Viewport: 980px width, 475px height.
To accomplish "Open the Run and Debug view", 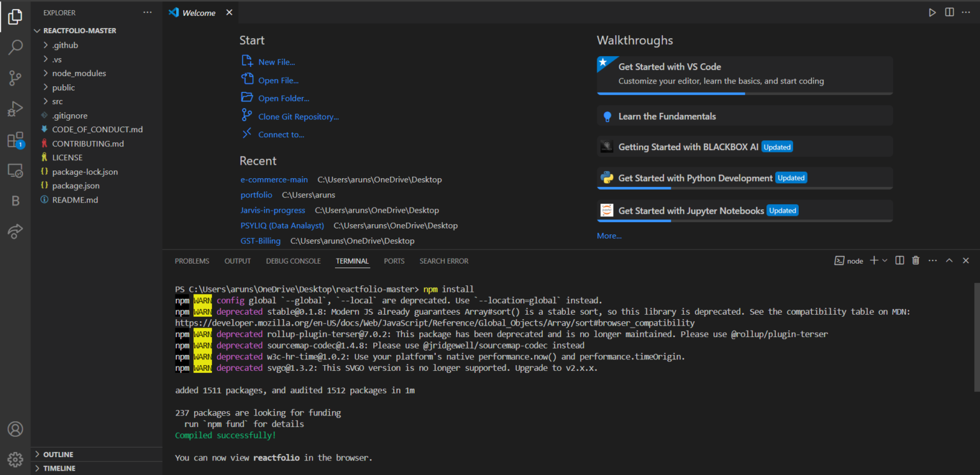I will tap(15, 109).
